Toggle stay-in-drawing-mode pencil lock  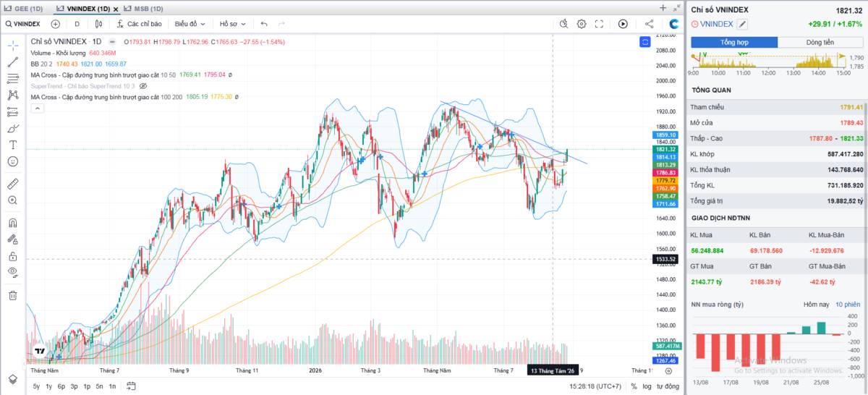pos(12,239)
